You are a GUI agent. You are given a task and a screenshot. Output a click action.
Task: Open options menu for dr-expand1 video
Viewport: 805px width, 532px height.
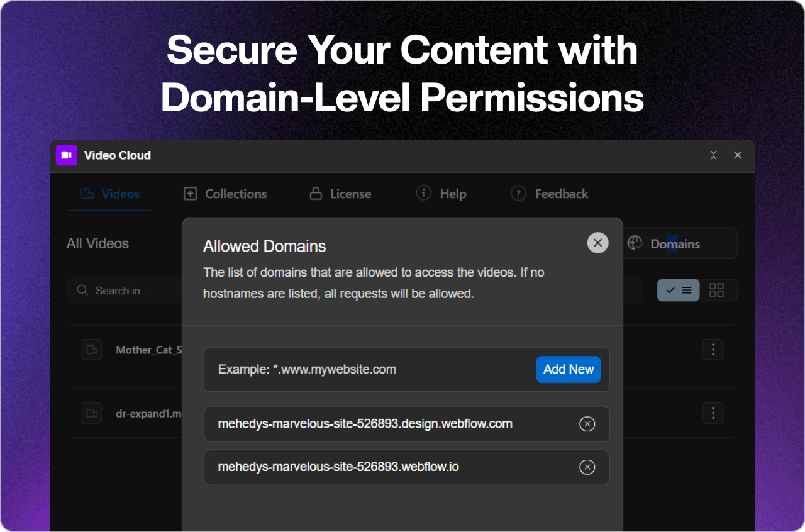tap(713, 413)
